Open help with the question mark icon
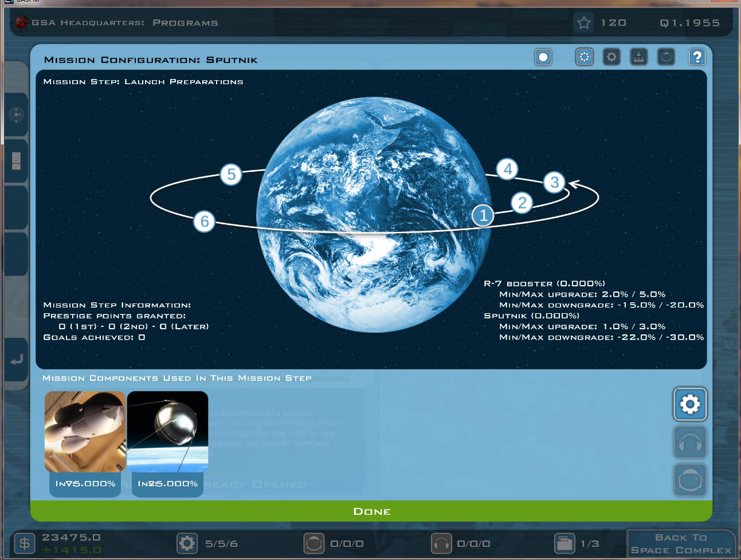This screenshot has width=741, height=560. pos(697,57)
